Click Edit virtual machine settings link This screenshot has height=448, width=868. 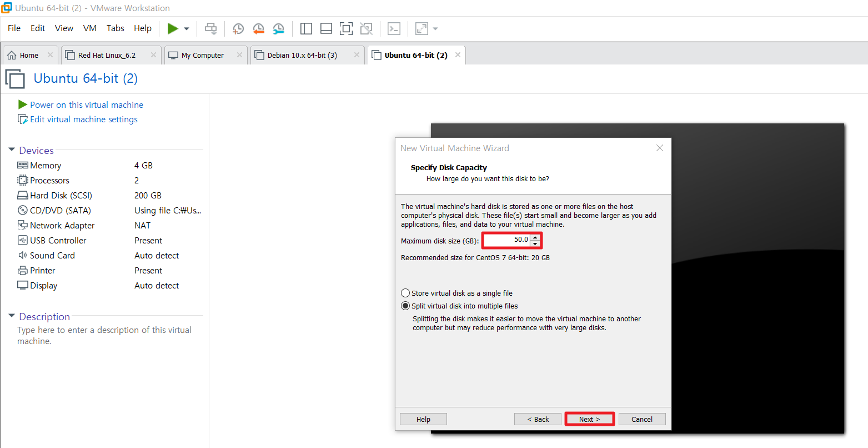84,120
